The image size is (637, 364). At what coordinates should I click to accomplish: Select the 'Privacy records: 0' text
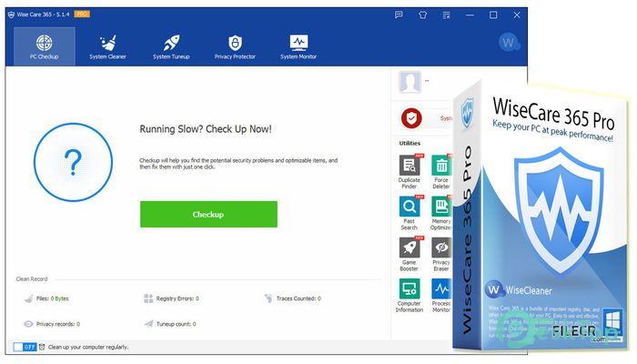(58, 324)
